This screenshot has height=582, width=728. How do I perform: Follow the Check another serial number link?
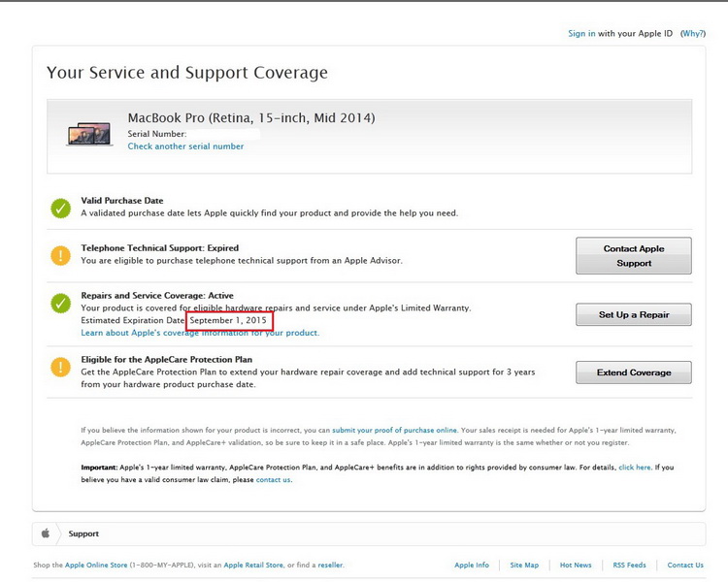click(x=185, y=146)
